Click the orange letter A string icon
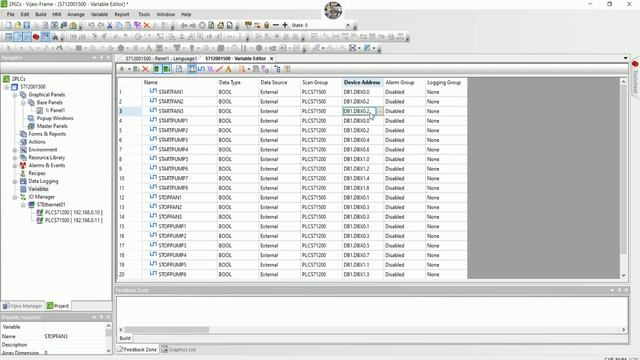 (x=229, y=69)
